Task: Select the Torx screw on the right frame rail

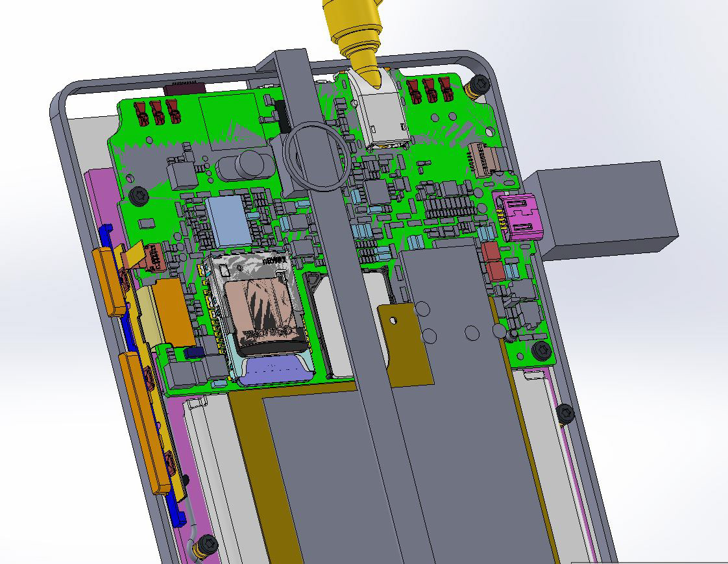Action: [x=565, y=413]
